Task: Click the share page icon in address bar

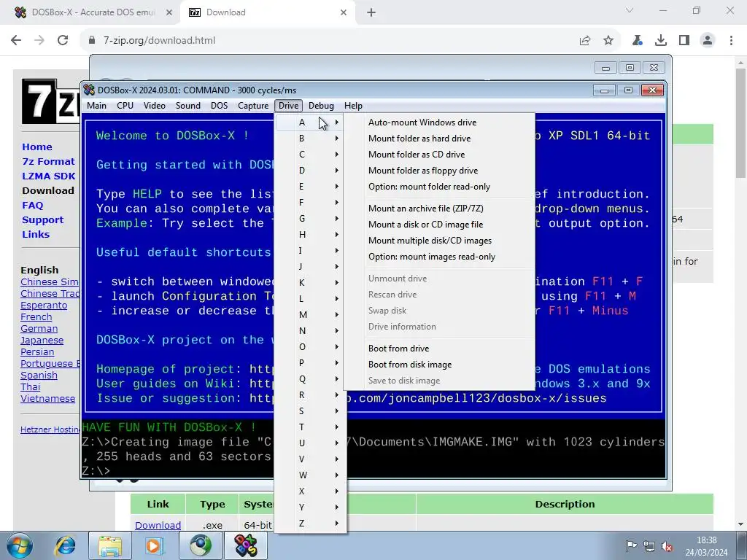Action: click(585, 41)
